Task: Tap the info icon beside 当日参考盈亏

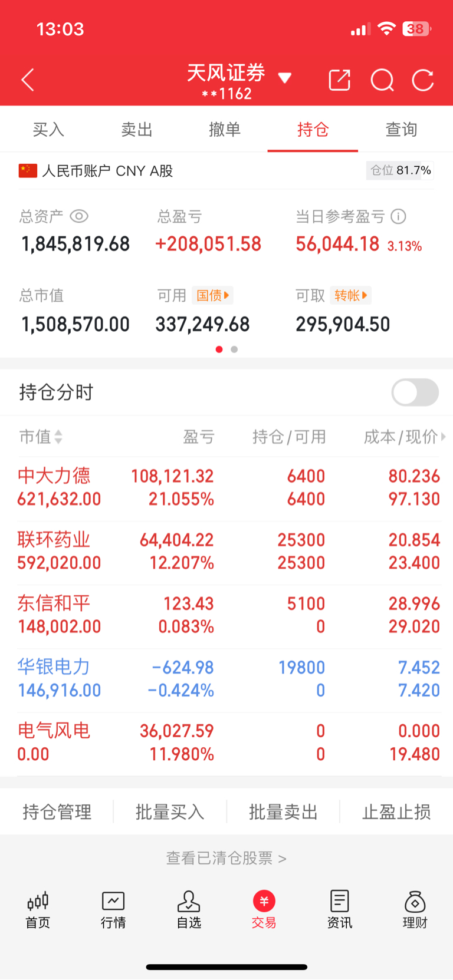Action: pos(399,217)
